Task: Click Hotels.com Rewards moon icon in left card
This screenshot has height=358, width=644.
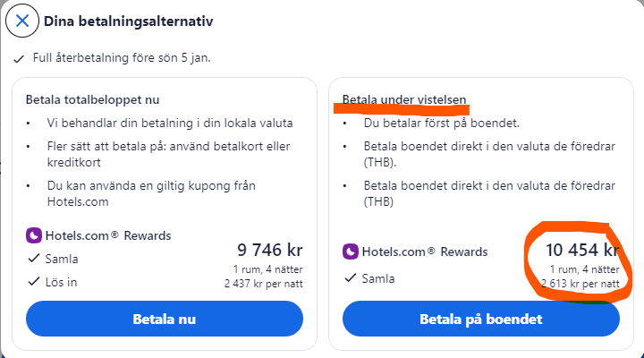Action: (34, 236)
